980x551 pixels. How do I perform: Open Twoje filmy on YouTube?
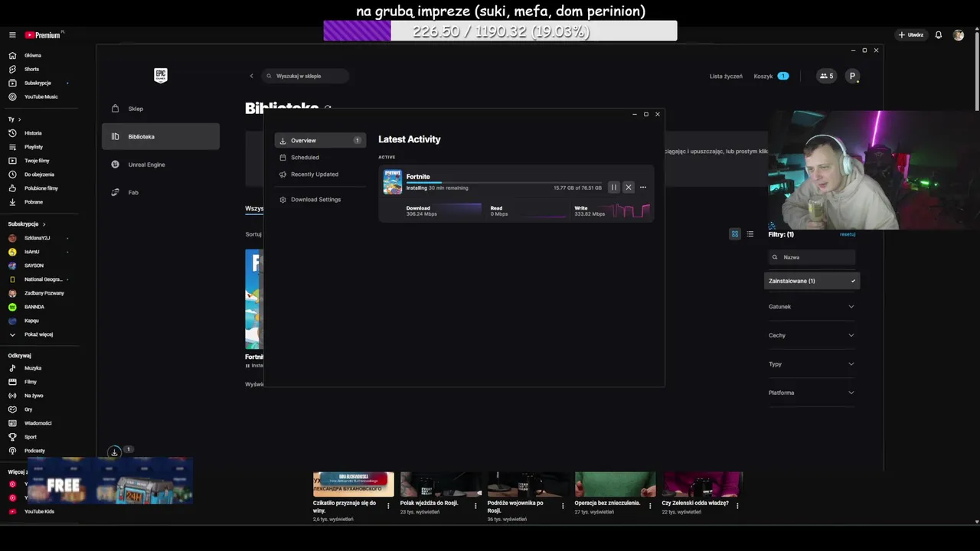tap(38, 161)
